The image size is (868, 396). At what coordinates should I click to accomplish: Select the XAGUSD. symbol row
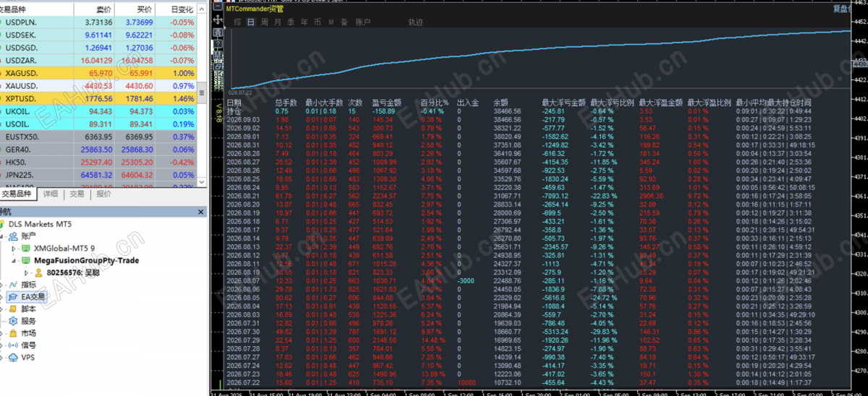click(x=98, y=74)
